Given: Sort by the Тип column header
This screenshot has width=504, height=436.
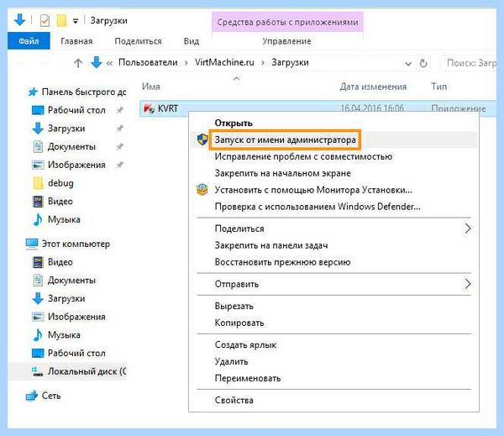Looking at the screenshot, I should 439,87.
